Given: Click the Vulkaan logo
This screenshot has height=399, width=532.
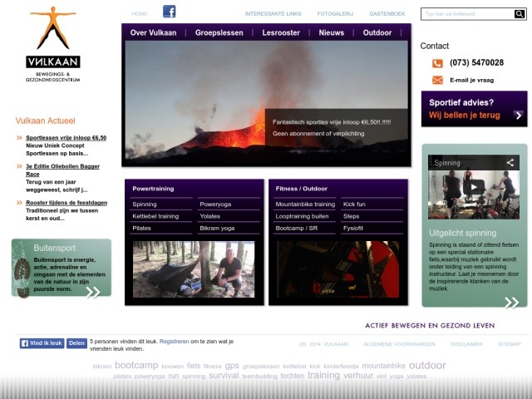Looking at the screenshot, I should coord(53,46).
